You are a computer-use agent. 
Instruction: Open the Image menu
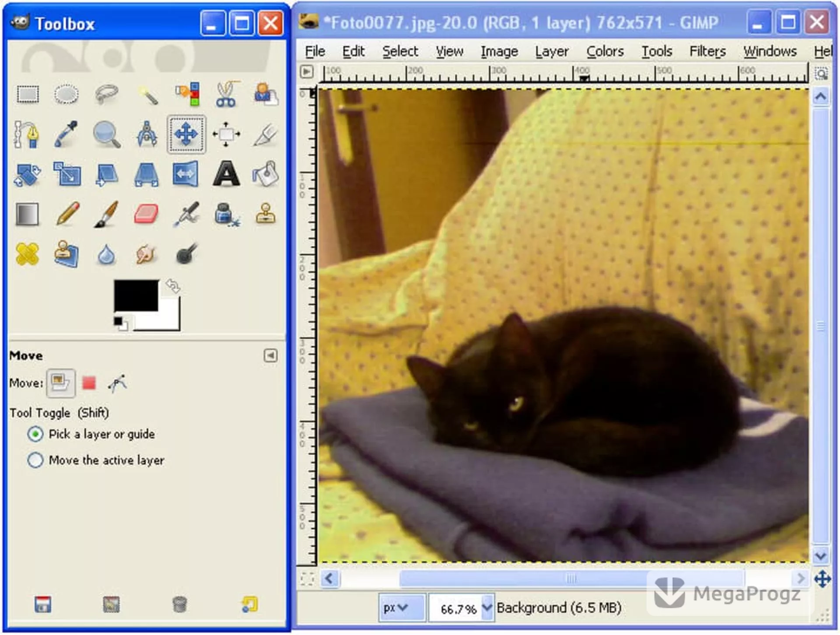499,52
